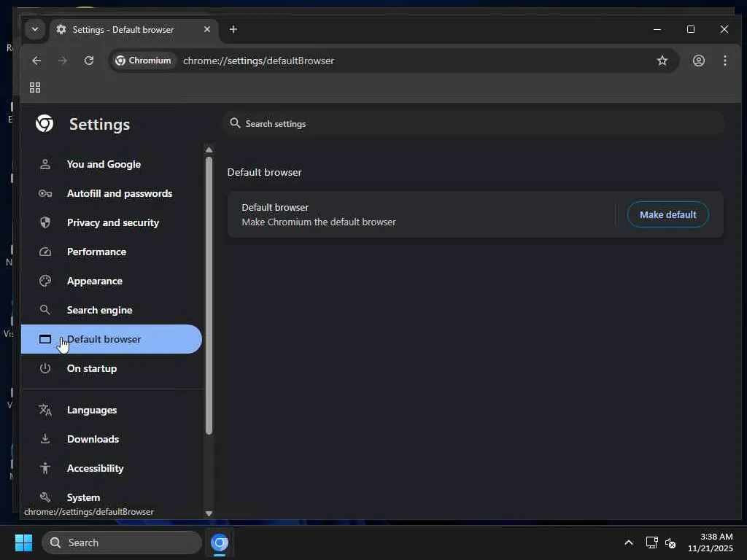Open the clock showing 3:38 AM
The height and width of the screenshot is (560, 747).
click(x=711, y=542)
